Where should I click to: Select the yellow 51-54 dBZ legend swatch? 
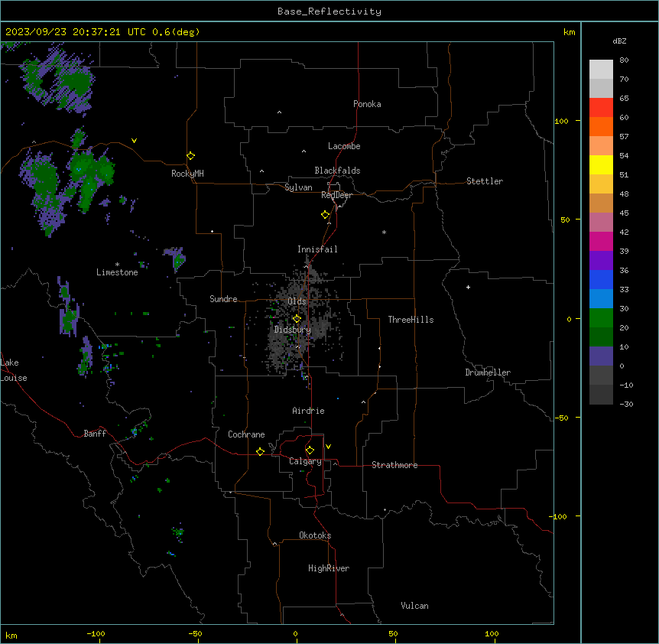point(601,164)
